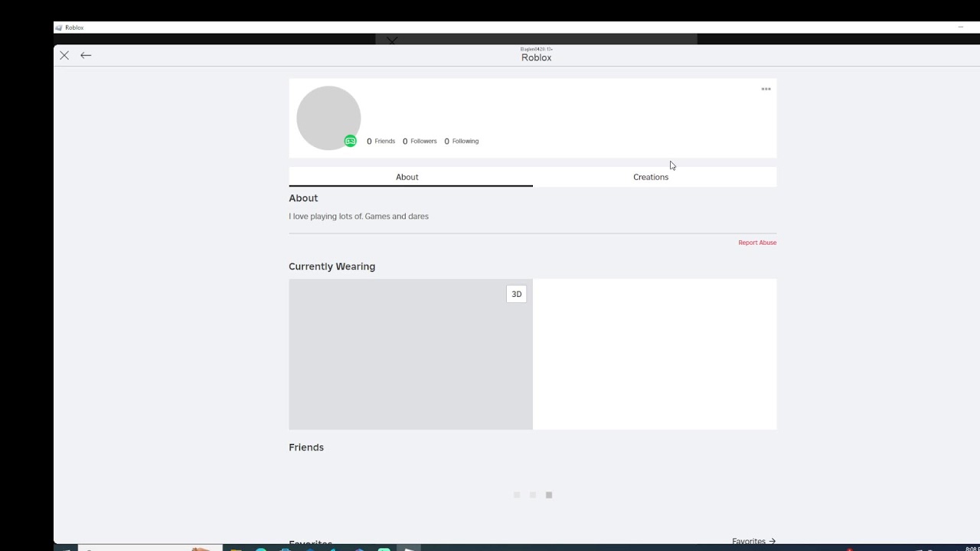Switch to the About tab

click(410, 177)
